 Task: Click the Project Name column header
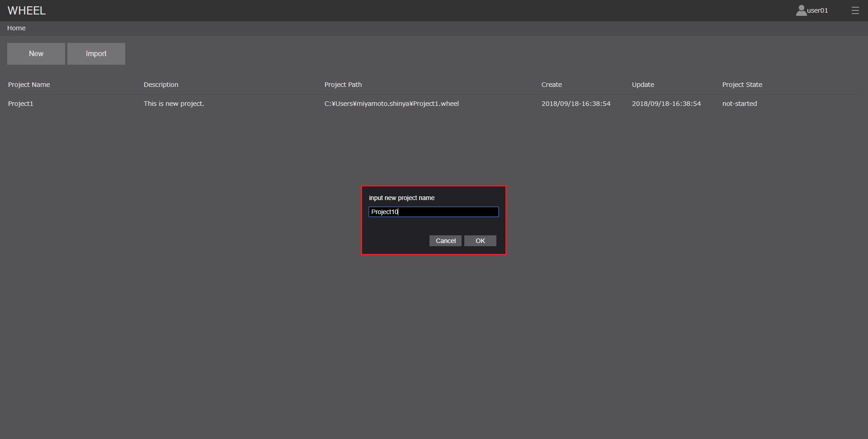[29, 85]
